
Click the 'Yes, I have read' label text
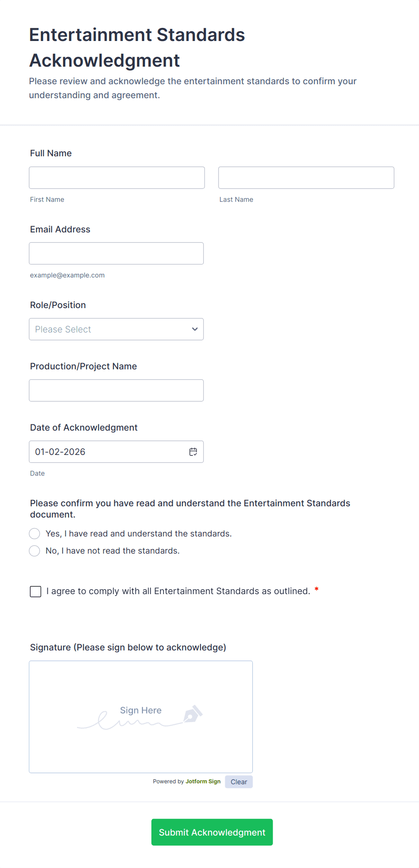click(139, 534)
